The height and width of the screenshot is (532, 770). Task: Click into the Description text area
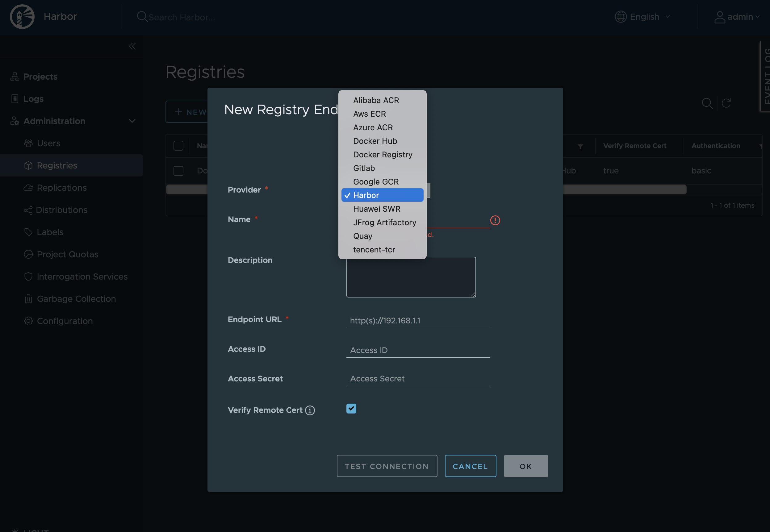[x=411, y=277]
